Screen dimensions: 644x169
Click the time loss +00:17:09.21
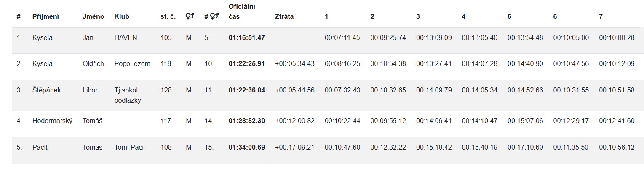pos(294,148)
